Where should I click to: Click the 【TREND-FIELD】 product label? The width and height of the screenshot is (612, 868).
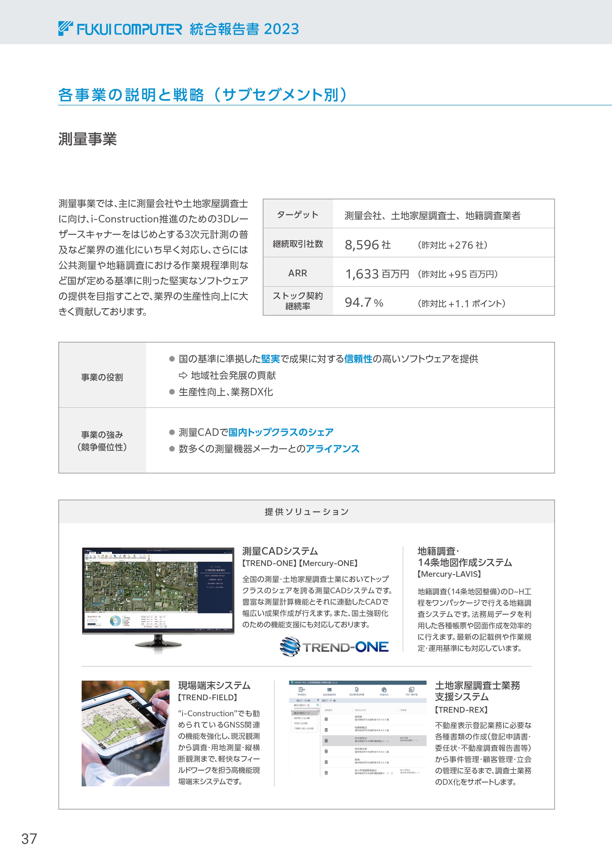point(208,697)
